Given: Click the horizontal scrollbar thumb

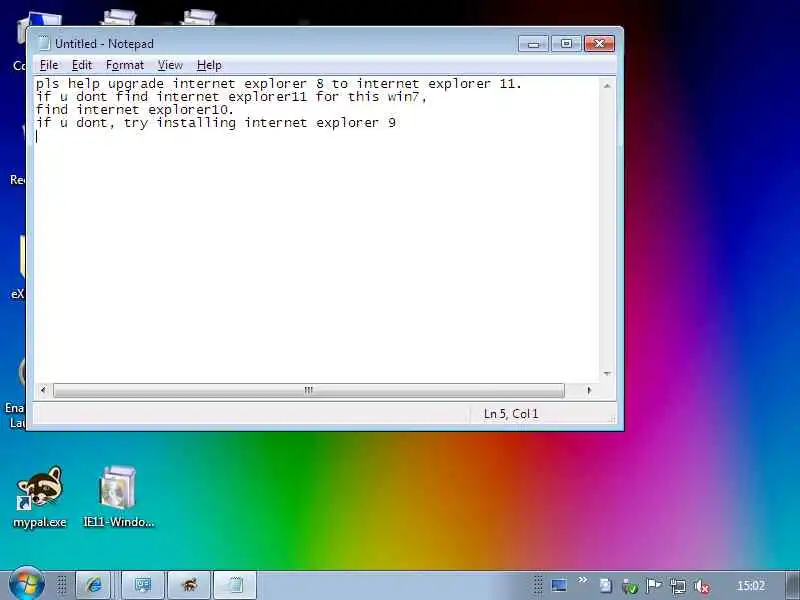Looking at the screenshot, I should pos(309,390).
